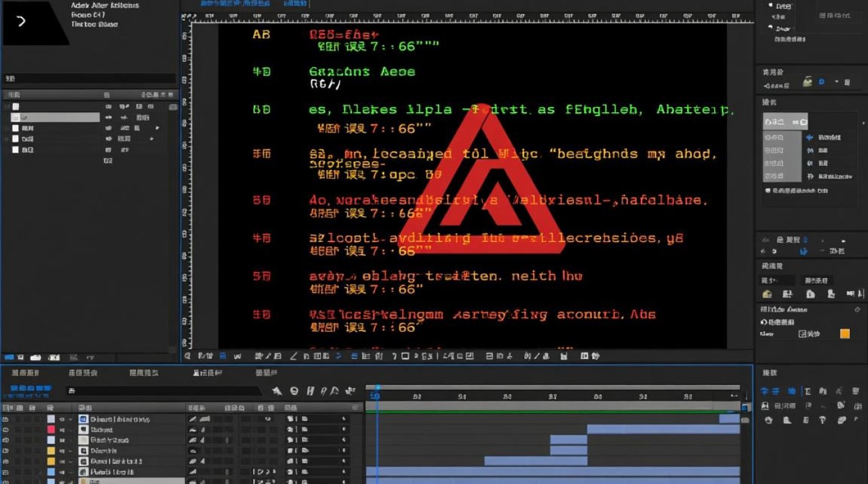Click the blue circle icon in right panel
The width and height of the screenshot is (868, 484).
coord(821,82)
